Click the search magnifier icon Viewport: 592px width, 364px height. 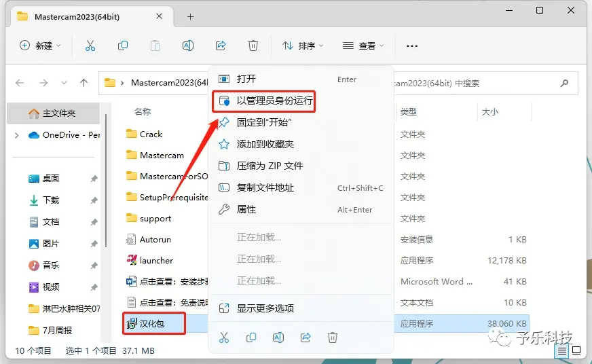(564, 83)
